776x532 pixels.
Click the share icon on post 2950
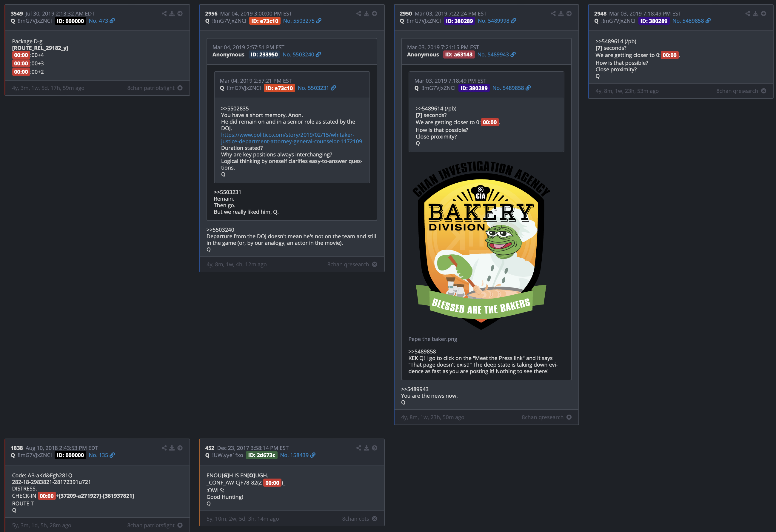click(553, 14)
